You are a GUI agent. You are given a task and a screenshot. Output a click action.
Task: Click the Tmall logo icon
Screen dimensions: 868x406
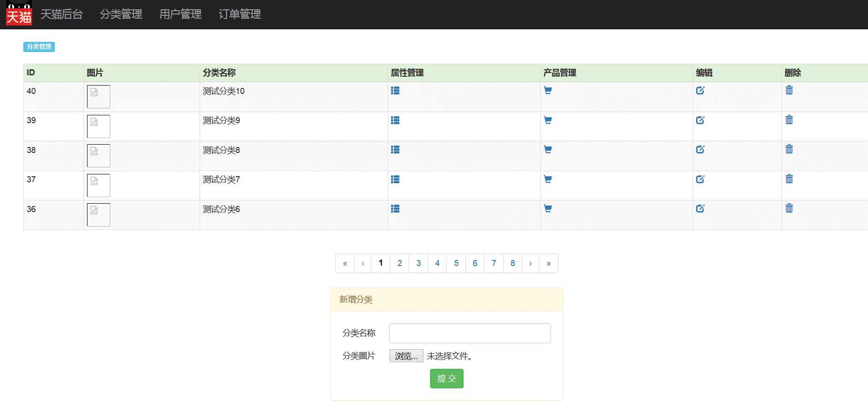[19, 14]
